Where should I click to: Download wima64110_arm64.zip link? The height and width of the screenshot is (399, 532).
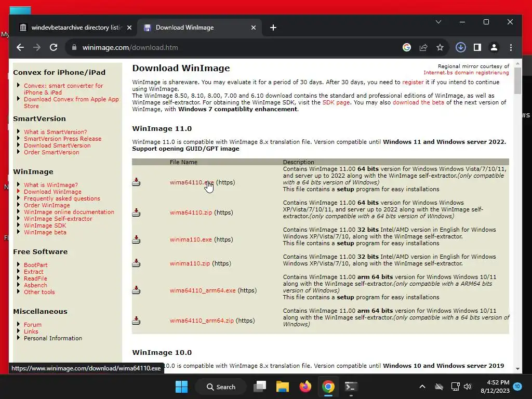tap(202, 321)
